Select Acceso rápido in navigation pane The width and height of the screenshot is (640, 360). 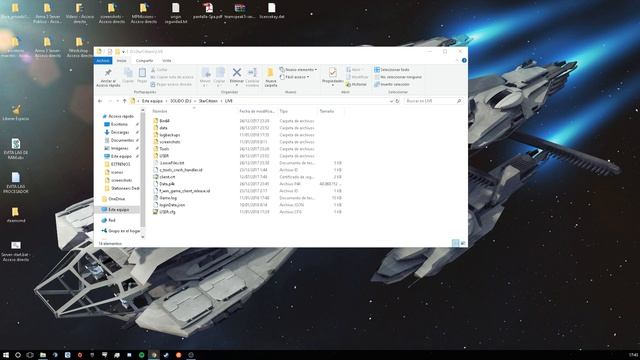pos(118,116)
